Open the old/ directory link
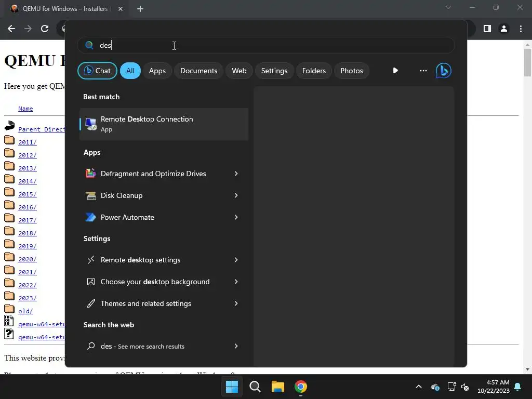532x399 pixels. point(25,311)
